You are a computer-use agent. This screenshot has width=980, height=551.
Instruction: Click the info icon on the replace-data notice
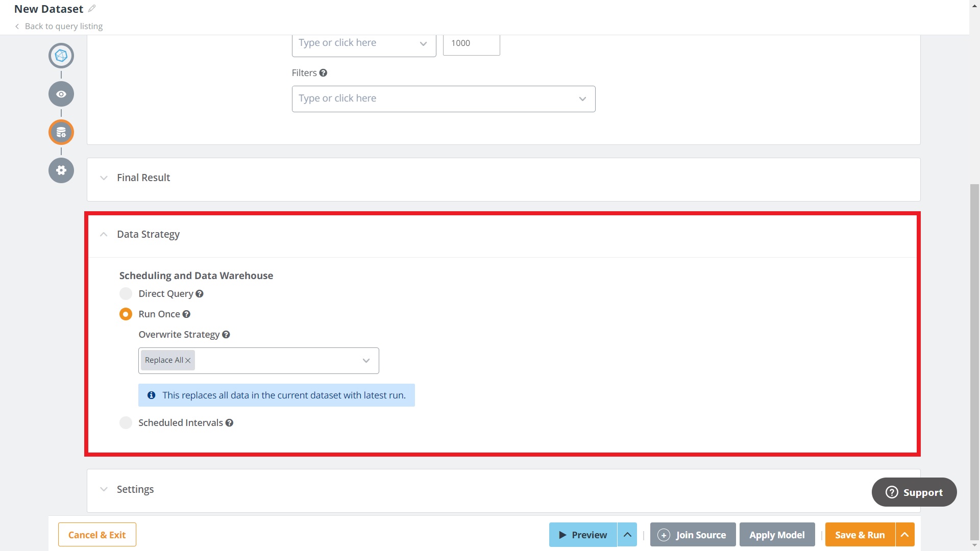(x=151, y=395)
